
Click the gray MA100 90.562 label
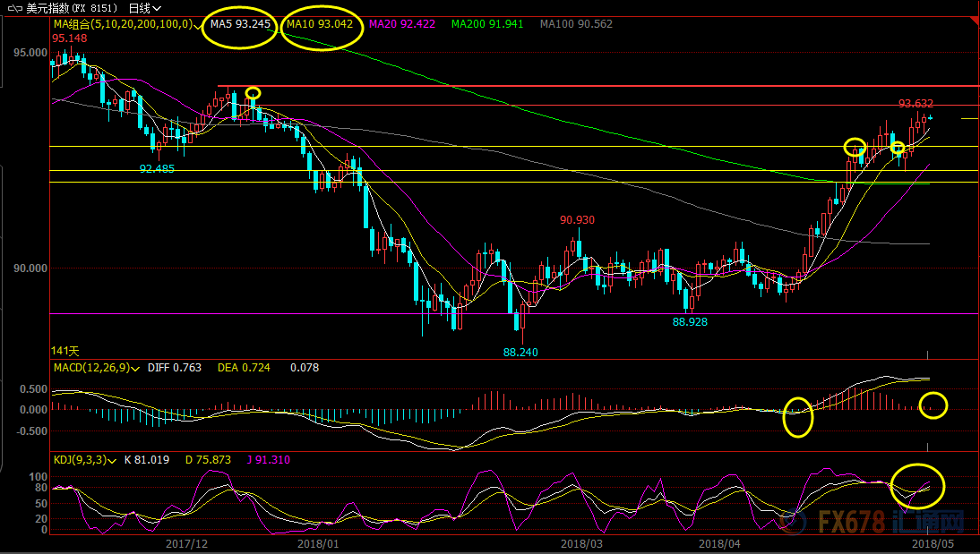576,23
